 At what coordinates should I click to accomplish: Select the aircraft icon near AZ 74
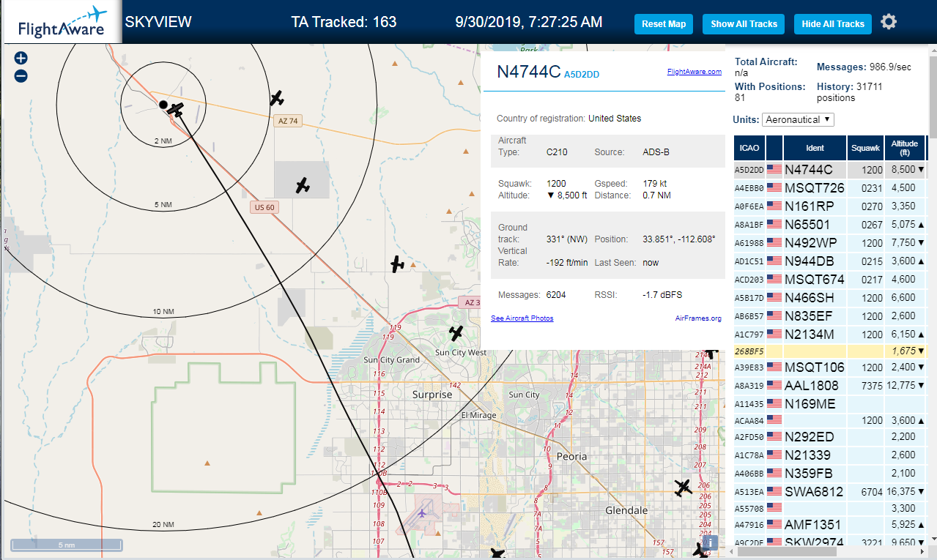pyautogui.click(x=277, y=97)
